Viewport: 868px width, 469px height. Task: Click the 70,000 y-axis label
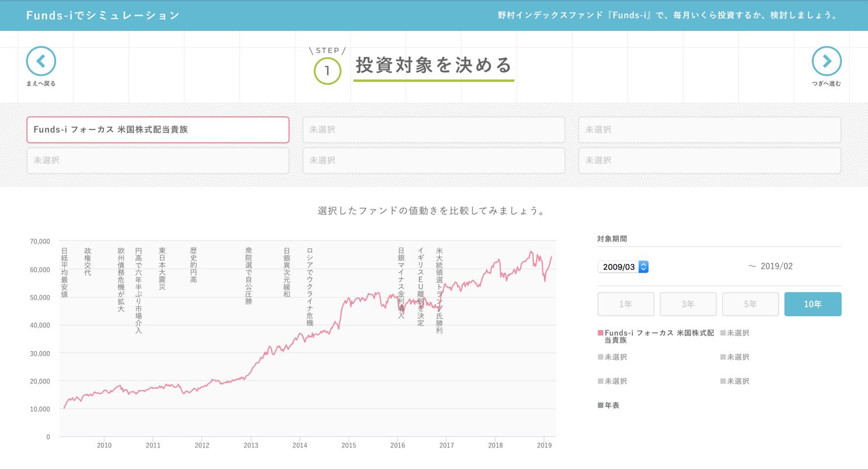coord(40,241)
